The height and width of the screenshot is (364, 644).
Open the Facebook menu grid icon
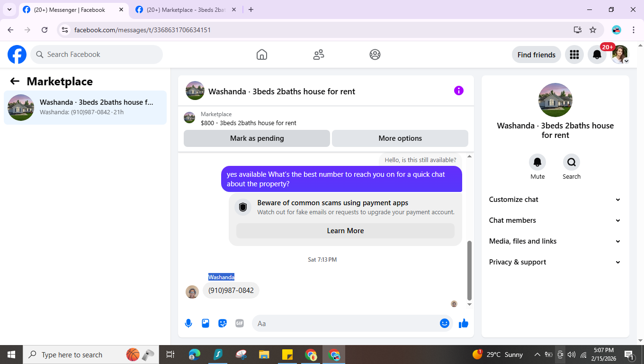(x=574, y=55)
